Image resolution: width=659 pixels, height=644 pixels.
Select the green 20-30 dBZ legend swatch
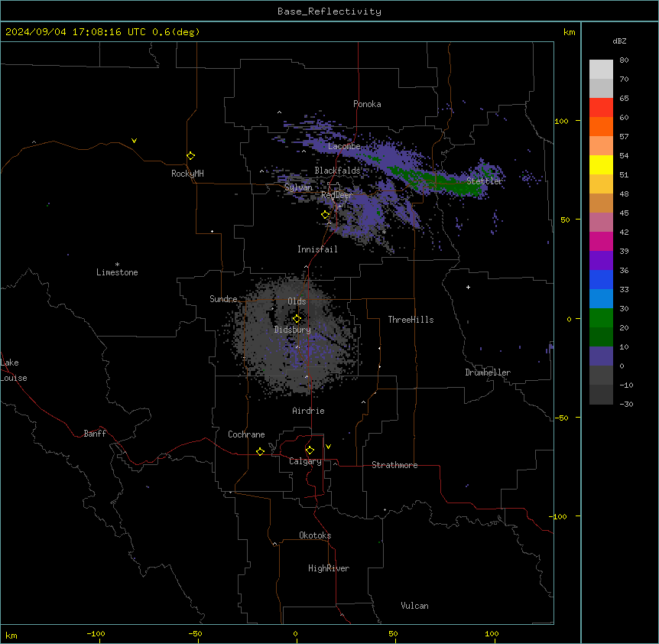click(x=601, y=318)
